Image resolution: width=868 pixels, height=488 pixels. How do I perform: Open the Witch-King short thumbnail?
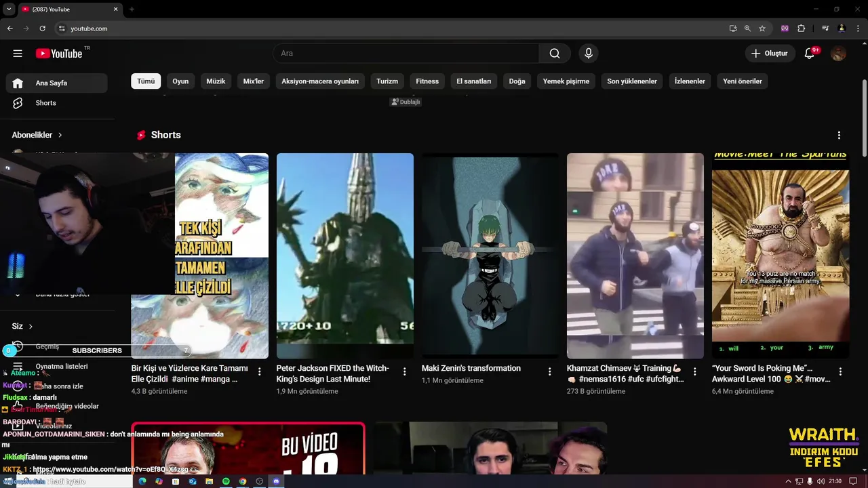[x=345, y=256]
